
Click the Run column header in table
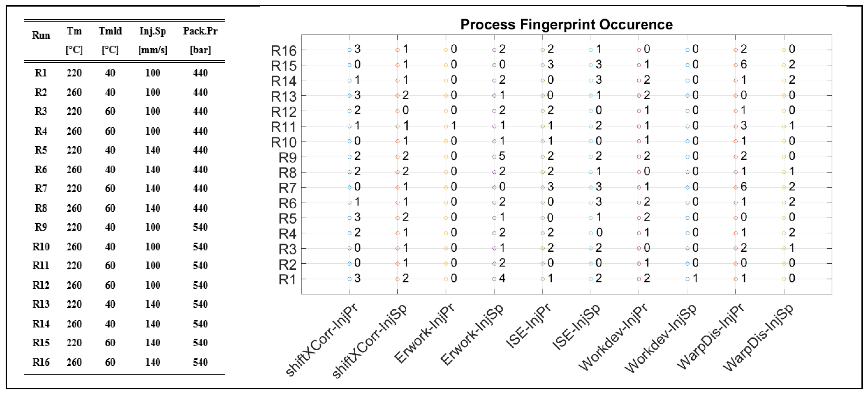(41, 35)
